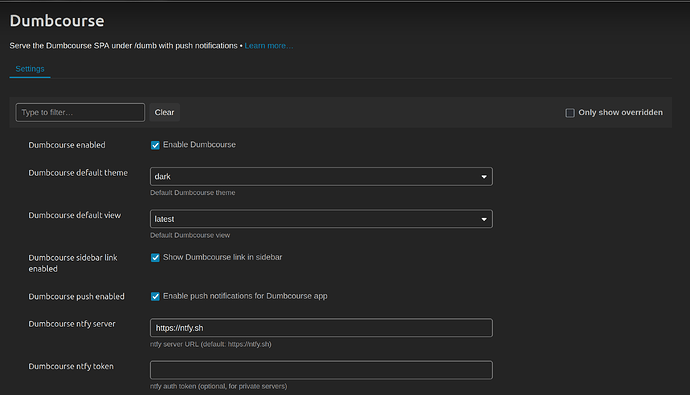This screenshot has width=690, height=395.
Task: Open the default view dropdown showing latest
Action: coord(321,219)
